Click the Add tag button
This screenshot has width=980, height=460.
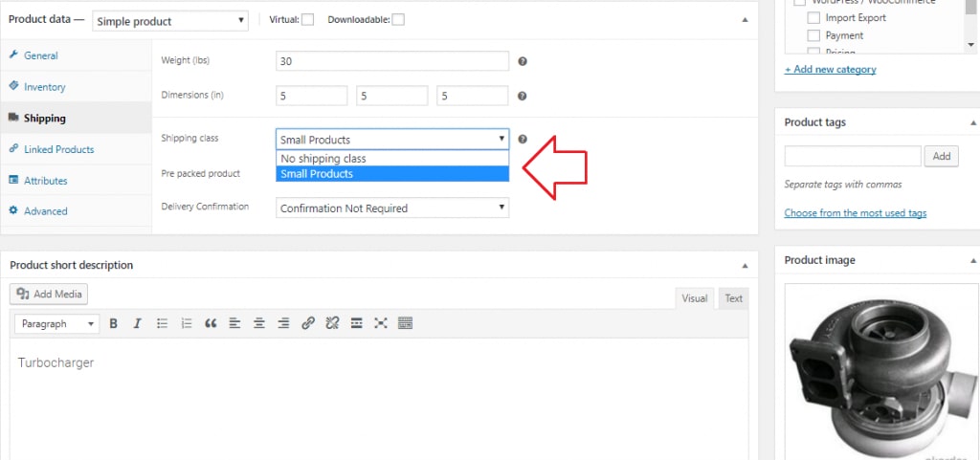942,157
